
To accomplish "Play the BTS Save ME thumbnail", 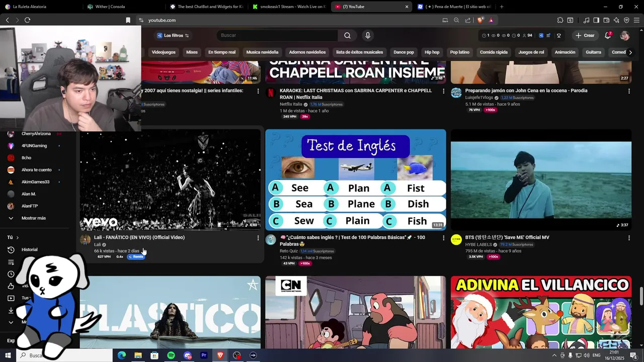I will (x=541, y=180).
